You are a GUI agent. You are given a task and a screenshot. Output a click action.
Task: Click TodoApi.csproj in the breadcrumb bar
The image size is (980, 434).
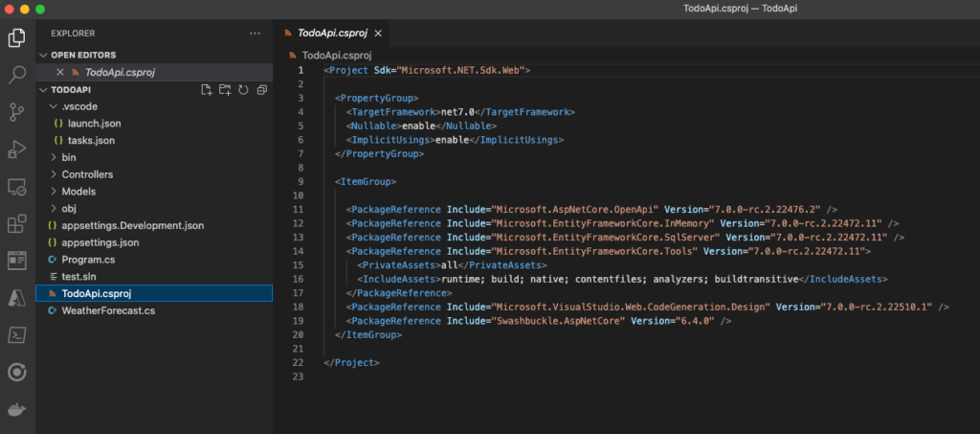[337, 55]
